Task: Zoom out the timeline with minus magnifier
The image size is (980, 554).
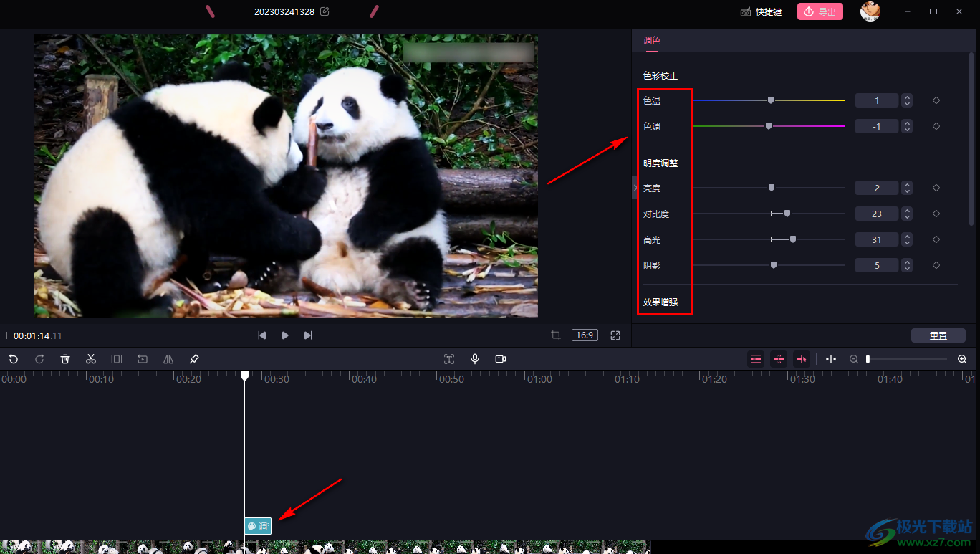Action: tap(854, 359)
